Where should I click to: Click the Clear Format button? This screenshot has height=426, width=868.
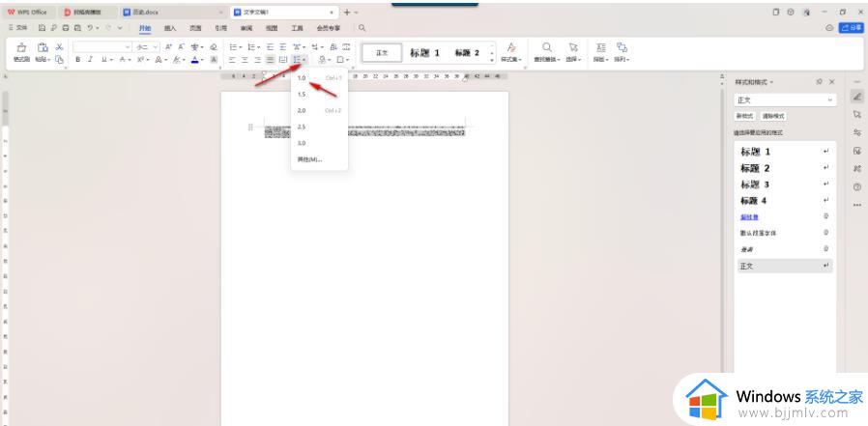(x=772, y=116)
